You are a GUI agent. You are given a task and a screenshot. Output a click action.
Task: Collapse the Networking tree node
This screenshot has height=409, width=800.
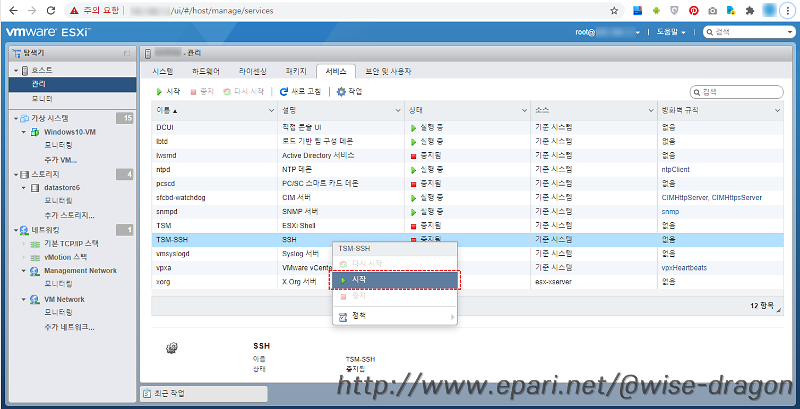(x=16, y=231)
